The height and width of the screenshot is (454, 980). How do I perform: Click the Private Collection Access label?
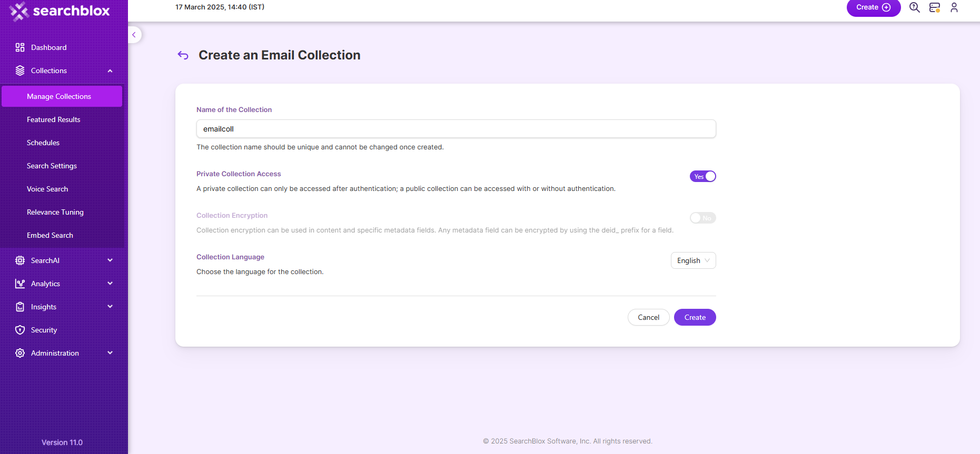[239, 174]
